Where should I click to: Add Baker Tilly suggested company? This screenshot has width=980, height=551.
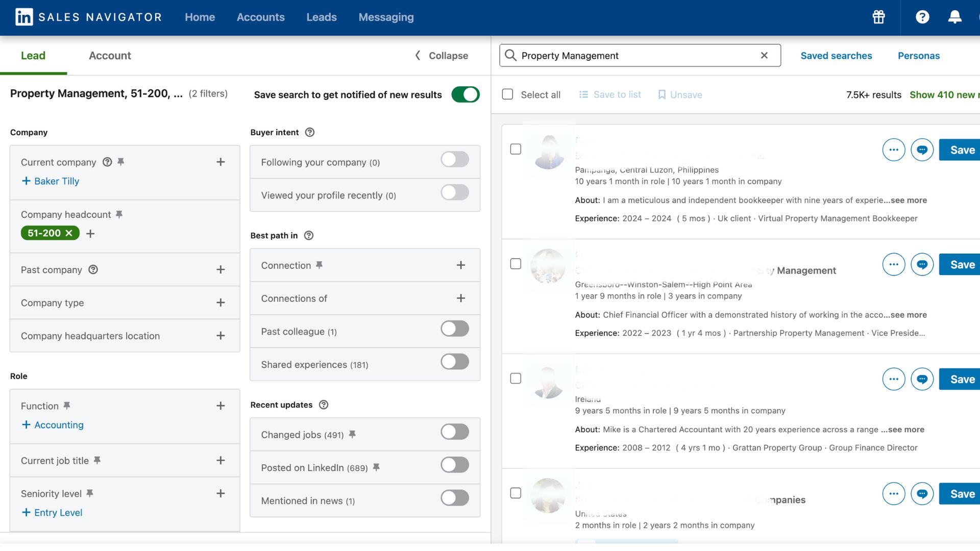coord(51,181)
